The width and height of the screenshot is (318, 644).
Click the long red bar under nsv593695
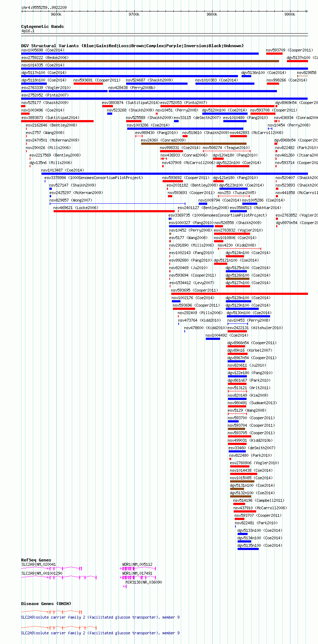tap(239, 294)
